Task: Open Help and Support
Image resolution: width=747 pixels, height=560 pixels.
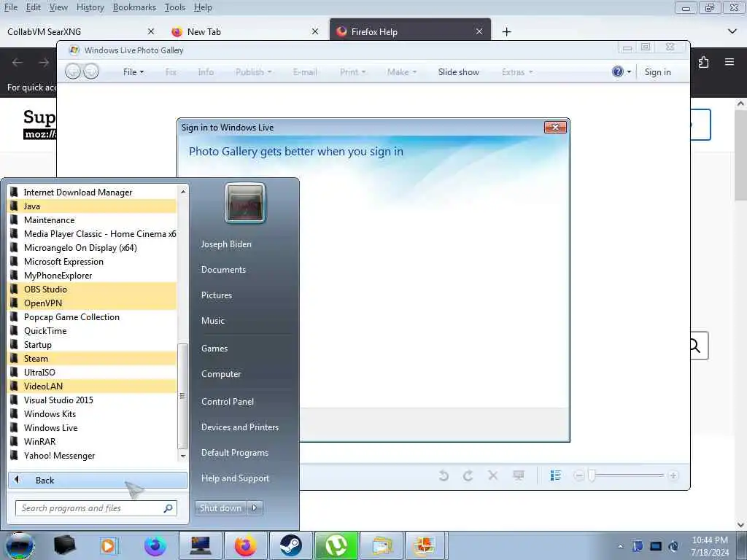Action: coord(235,478)
